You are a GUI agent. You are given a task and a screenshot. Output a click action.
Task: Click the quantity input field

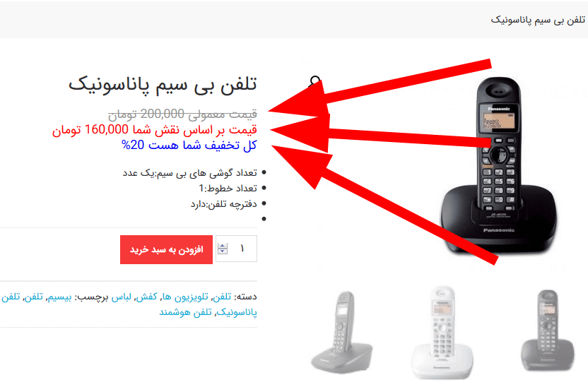(x=236, y=249)
